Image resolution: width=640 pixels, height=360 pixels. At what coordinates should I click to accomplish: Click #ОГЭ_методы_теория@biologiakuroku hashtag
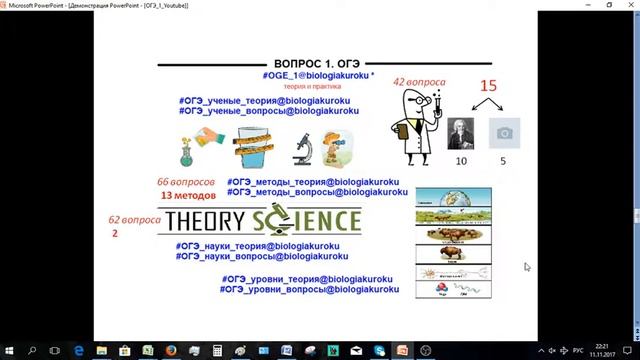[313, 182]
